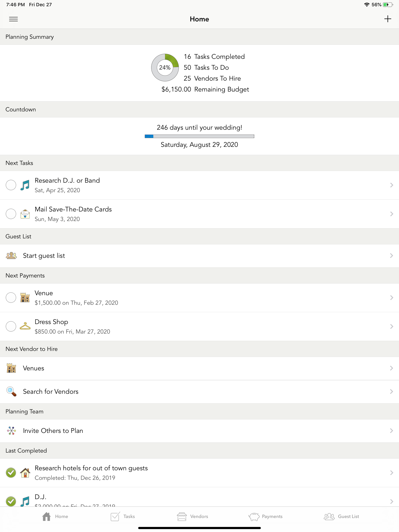Tap the music note icon for Research D.J.
The image size is (399, 532).
coord(25,185)
